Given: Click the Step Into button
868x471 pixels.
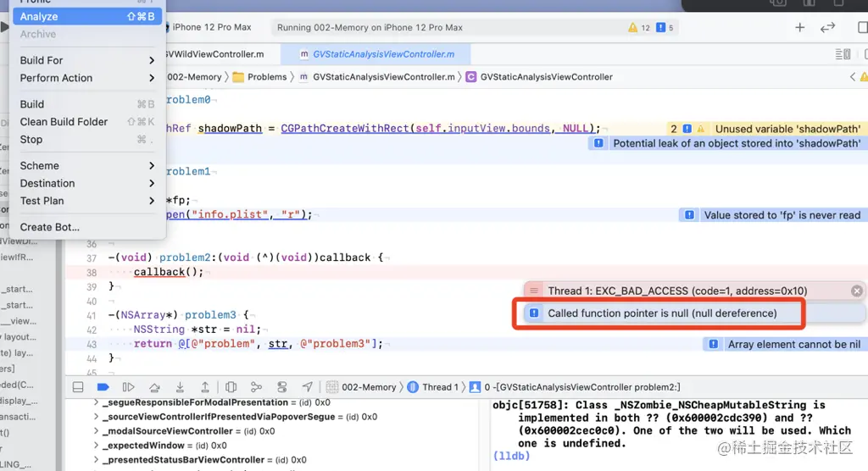Looking at the screenshot, I should [180, 387].
